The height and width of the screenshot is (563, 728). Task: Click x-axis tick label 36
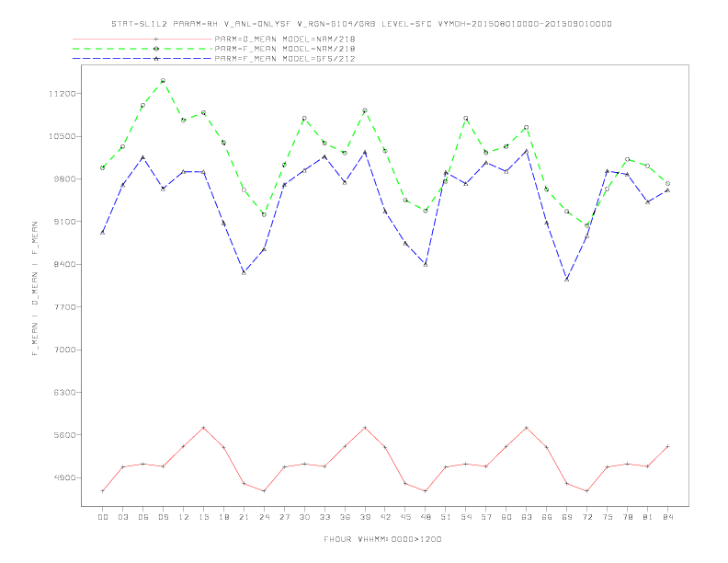point(345,517)
